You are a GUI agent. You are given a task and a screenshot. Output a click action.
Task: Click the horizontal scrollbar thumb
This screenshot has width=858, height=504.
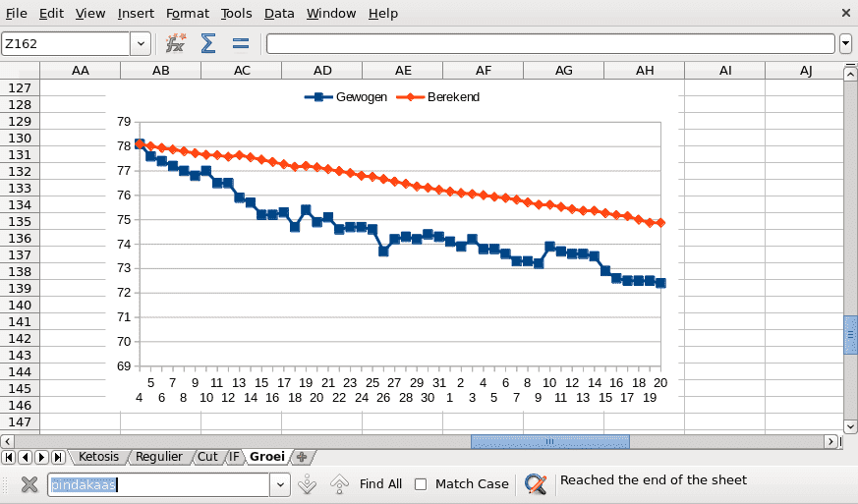click(x=549, y=441)
